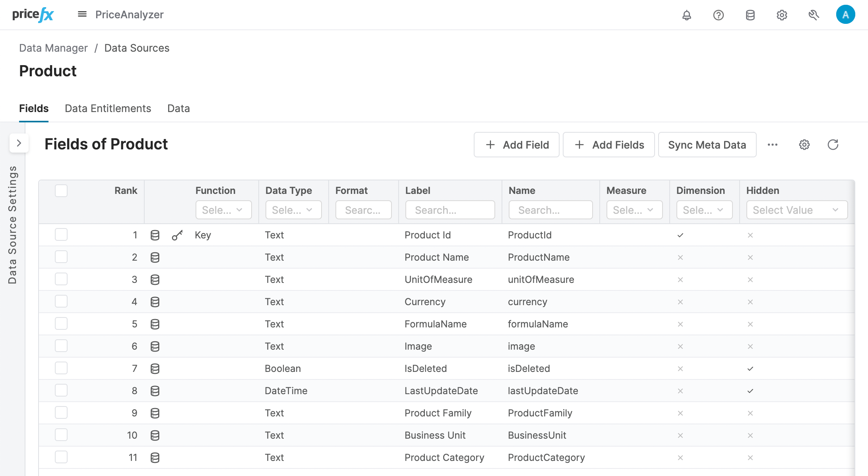This screenshot has height=476, width=868.
Task: Select the checkbox for the row ranked 1
Action: coord(61,235)
